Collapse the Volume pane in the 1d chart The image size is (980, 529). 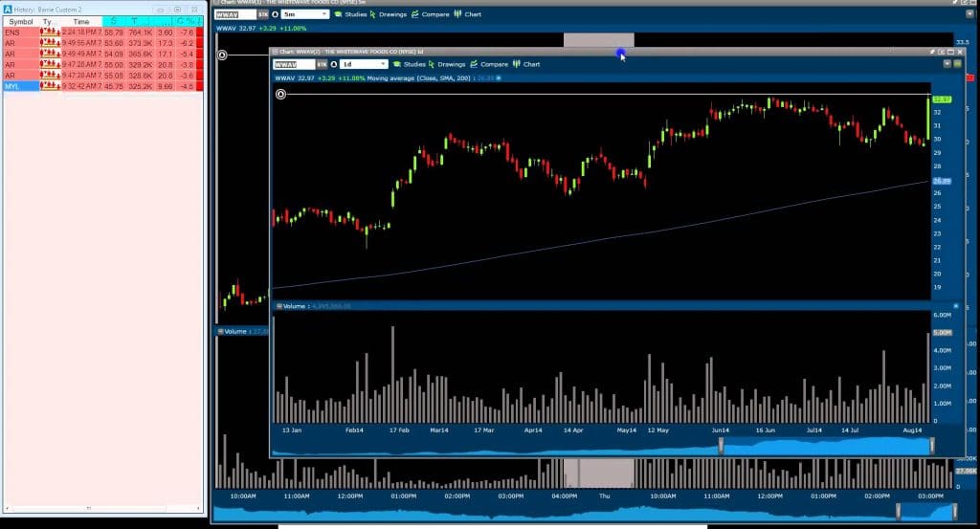coord(278,306)
